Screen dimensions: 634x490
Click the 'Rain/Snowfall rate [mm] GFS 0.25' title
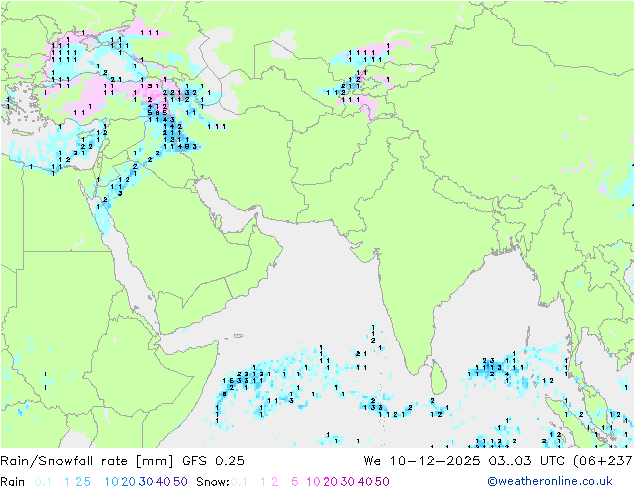tap(122, 461)
